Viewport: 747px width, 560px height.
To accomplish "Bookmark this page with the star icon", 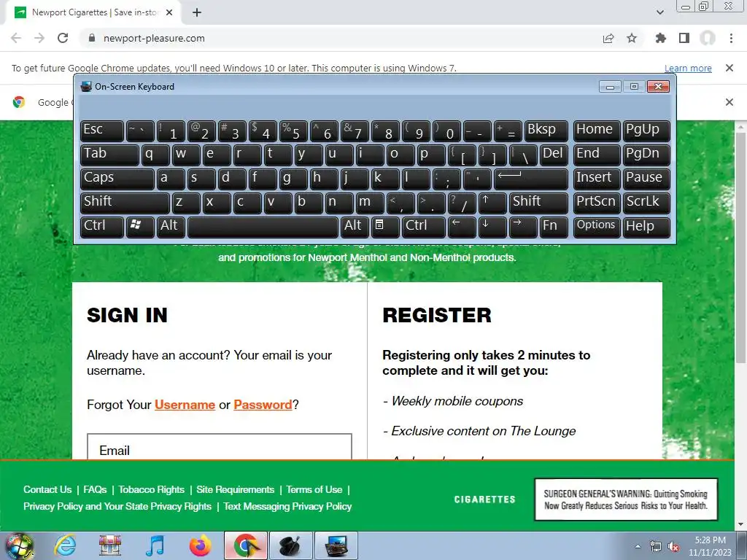I will coord(632,38).
